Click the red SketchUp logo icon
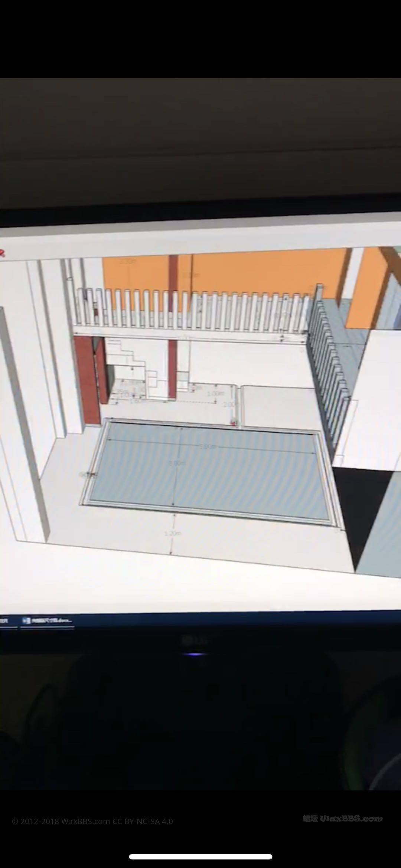Image resolution: width=401 pixels, height=868 pixels. (3, 253)
